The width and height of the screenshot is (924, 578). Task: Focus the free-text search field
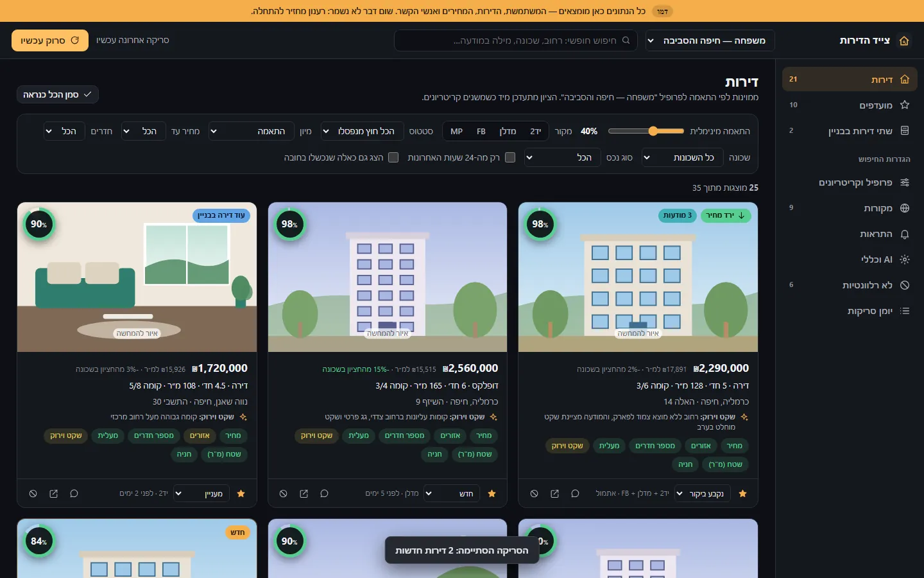[516, 40]
